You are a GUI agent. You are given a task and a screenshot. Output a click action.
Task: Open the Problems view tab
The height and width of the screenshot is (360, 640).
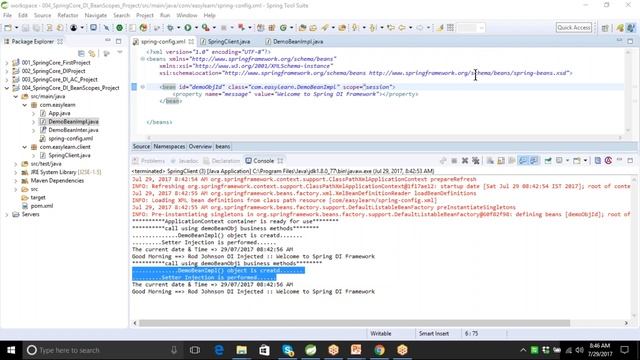click(x=149, y=161)
